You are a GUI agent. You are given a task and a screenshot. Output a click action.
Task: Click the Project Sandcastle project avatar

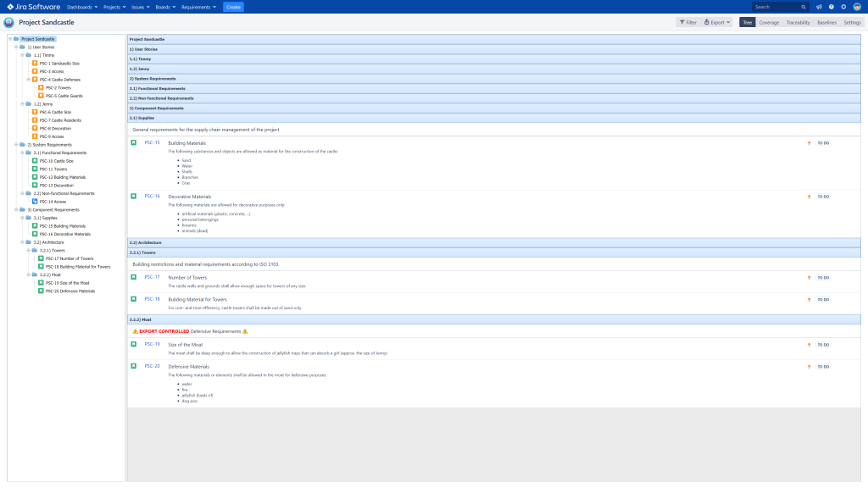coord(8,22)
